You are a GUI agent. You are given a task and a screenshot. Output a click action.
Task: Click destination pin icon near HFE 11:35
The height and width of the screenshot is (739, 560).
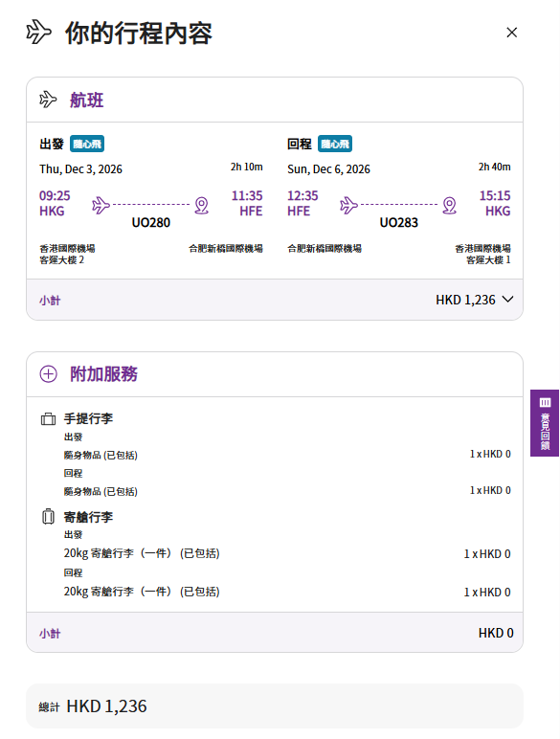click(x=202, y=206)
